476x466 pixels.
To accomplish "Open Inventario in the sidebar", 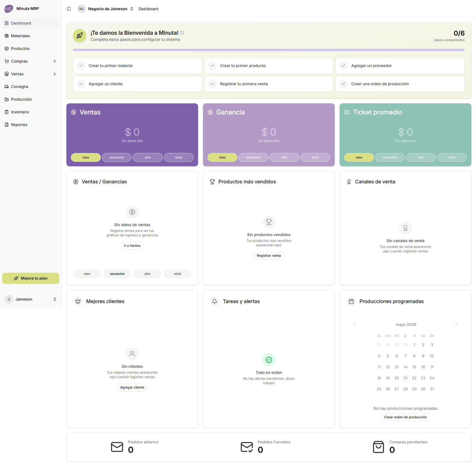I will [31, 112].
